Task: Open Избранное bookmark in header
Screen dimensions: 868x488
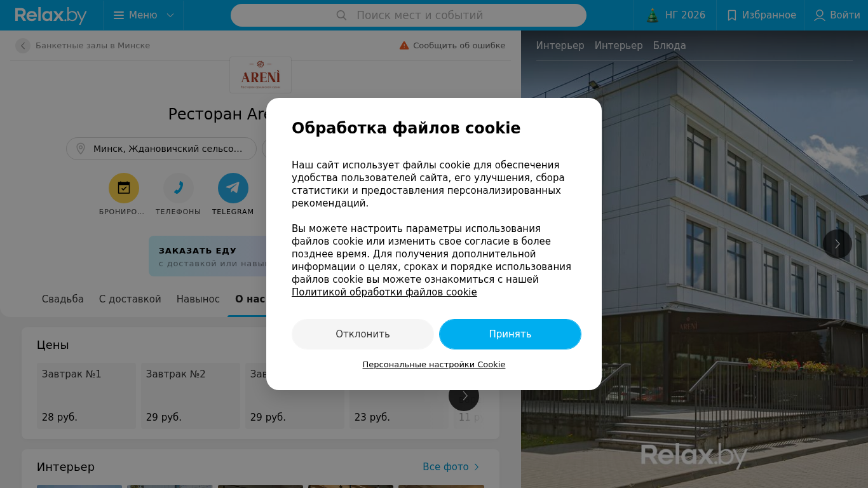Action: (x=732, y=15)
